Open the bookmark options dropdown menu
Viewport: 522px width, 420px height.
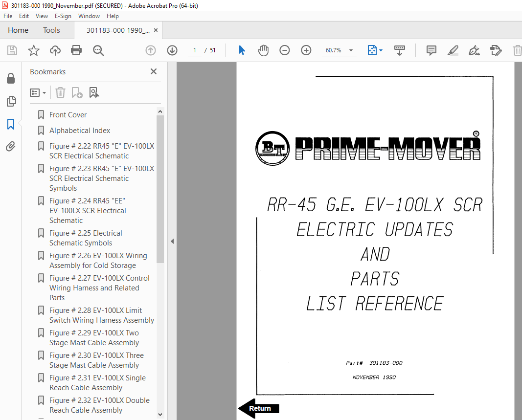coord(38,92)
